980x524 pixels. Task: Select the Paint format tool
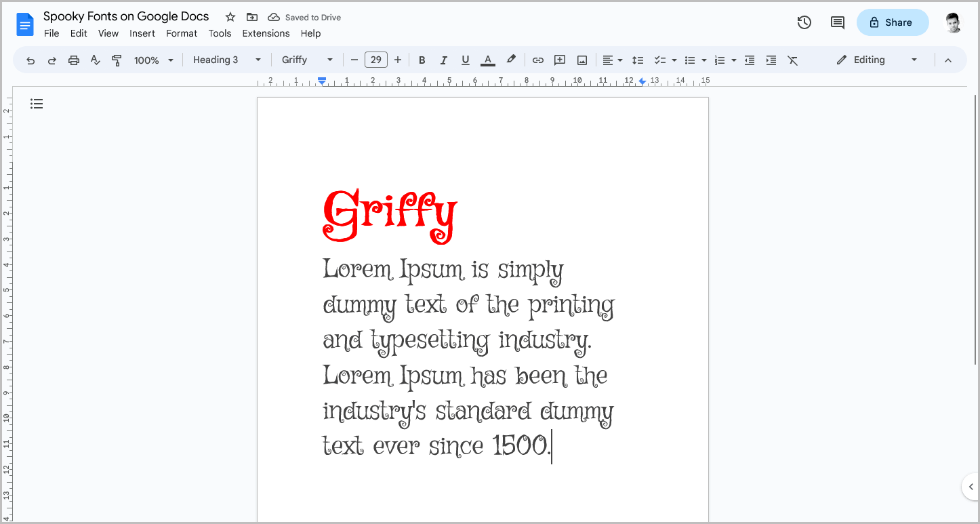(117, 60)
